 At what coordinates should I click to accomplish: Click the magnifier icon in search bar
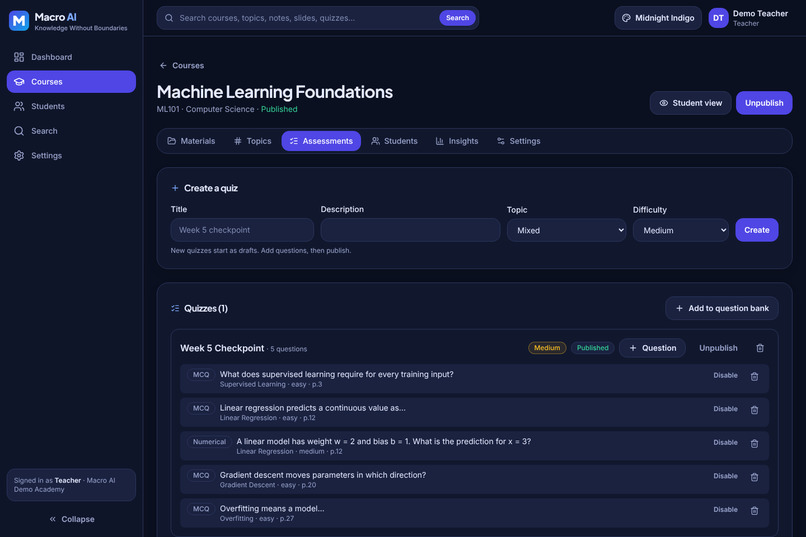169,18
